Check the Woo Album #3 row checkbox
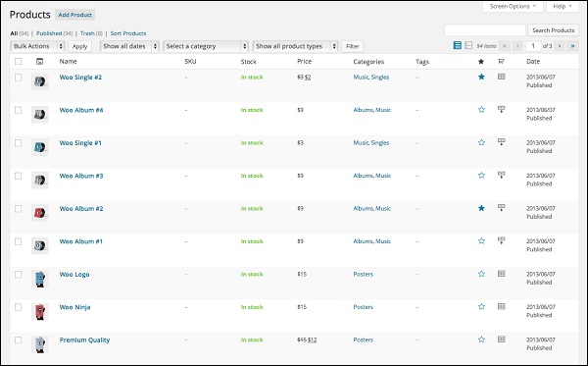This screenshot has width=588, height=366. pyautogui.click(x=18, y=176)
